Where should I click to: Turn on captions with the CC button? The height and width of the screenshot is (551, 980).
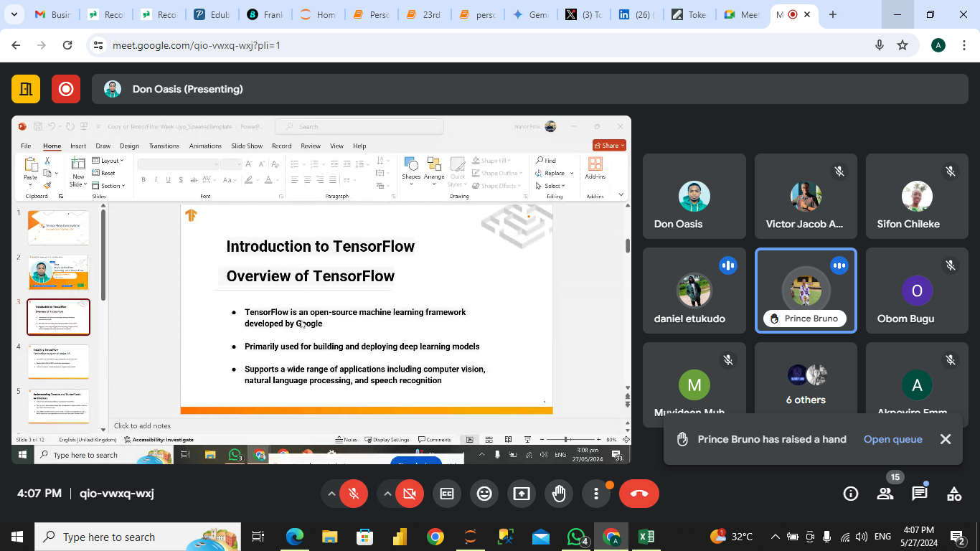pyautogui.click(x=447, y=494)
